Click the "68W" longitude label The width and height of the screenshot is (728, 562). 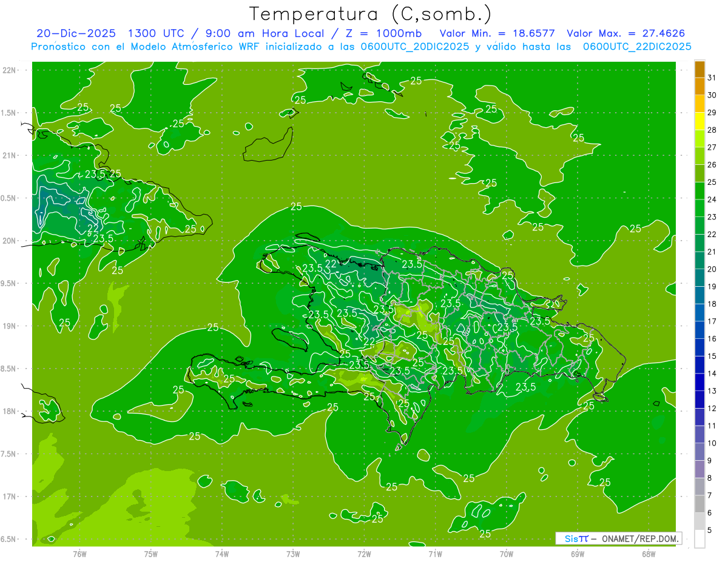click(x=649, y=554)
